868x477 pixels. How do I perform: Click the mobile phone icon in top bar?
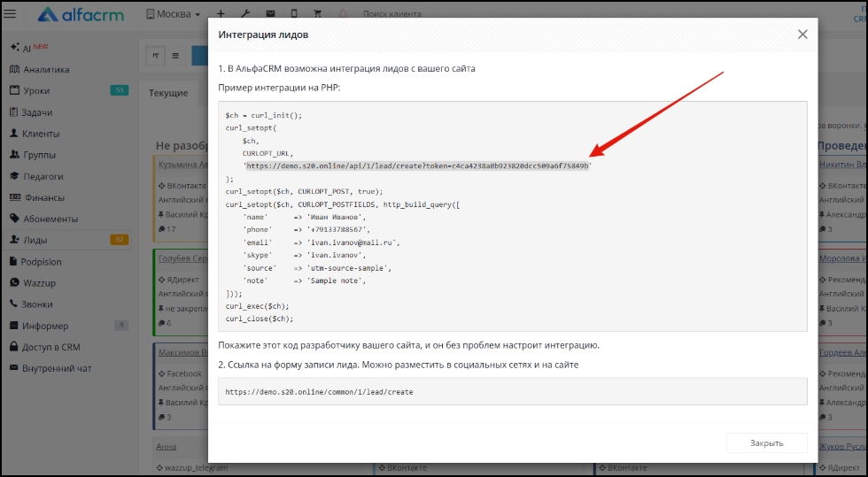tap(294, 14)
